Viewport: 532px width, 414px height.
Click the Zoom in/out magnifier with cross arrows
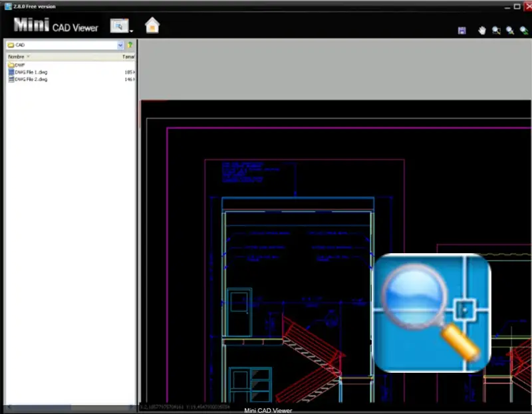510,31
